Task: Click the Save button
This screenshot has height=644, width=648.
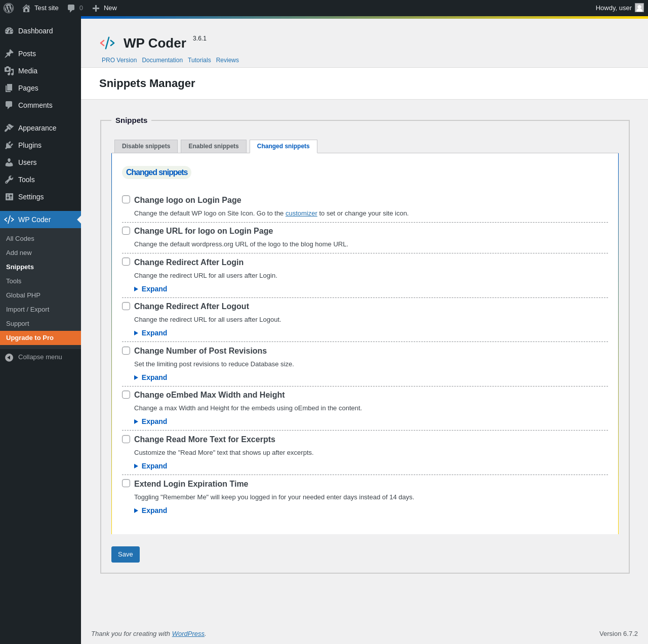Action: coord(126,554)
